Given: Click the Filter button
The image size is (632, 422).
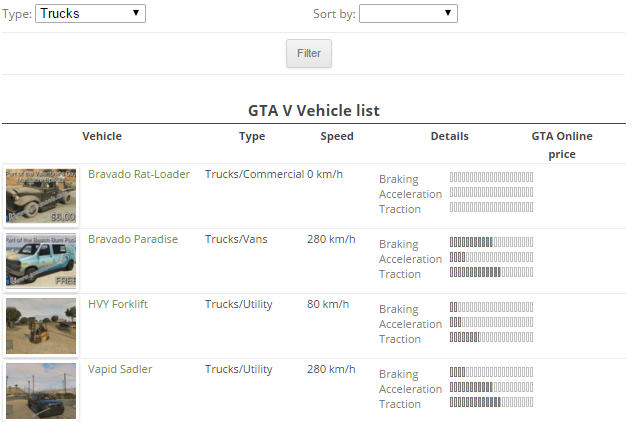Looking at the screenshot, I should 309,53.
